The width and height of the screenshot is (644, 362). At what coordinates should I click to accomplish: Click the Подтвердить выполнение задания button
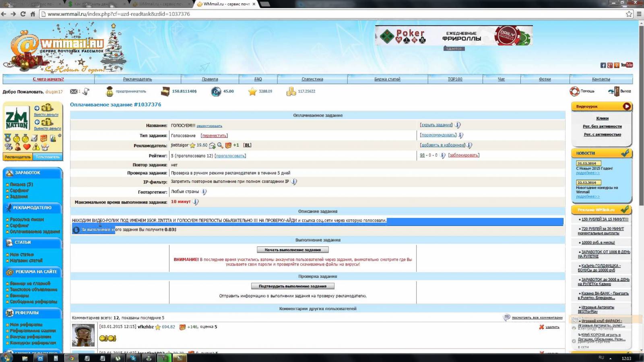pos(293,286)
